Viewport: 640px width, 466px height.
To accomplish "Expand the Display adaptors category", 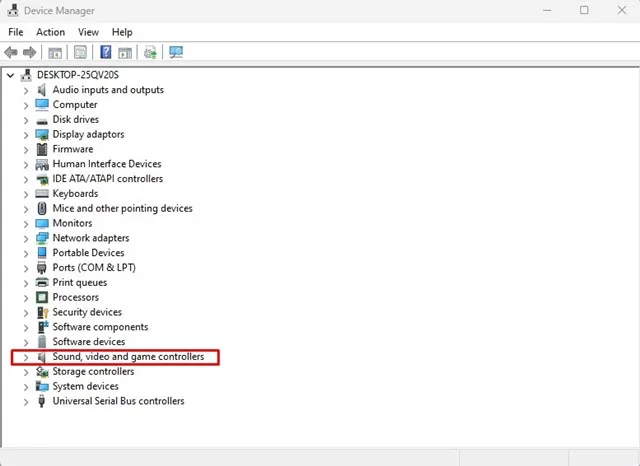I will pos(26,135).
